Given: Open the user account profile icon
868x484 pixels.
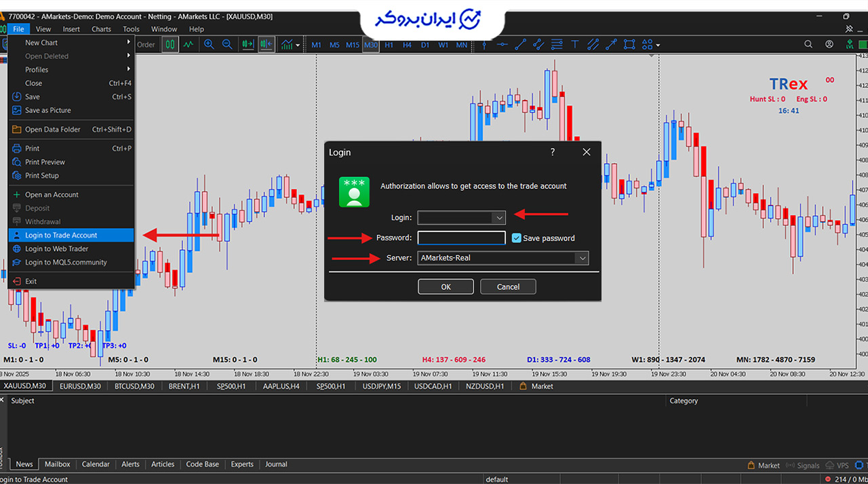Looking at the screenshot, I should coord(829,44).
